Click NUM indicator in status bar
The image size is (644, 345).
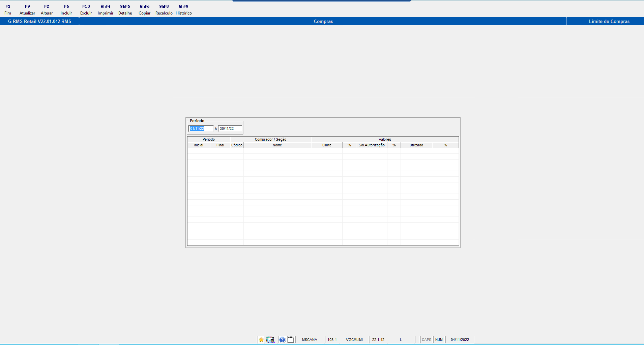pyautogui.click(x=439, y=340)
